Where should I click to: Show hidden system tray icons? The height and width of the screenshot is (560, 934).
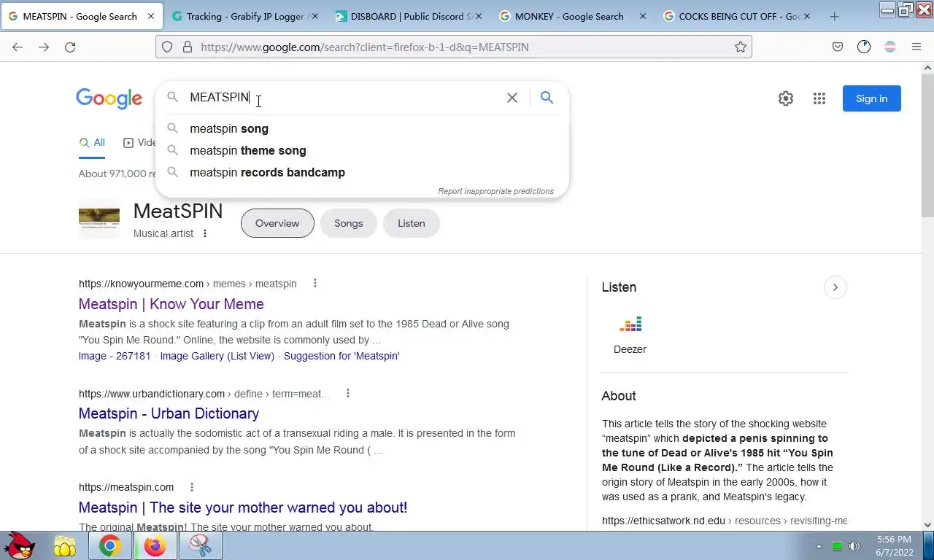click(819, 546)
